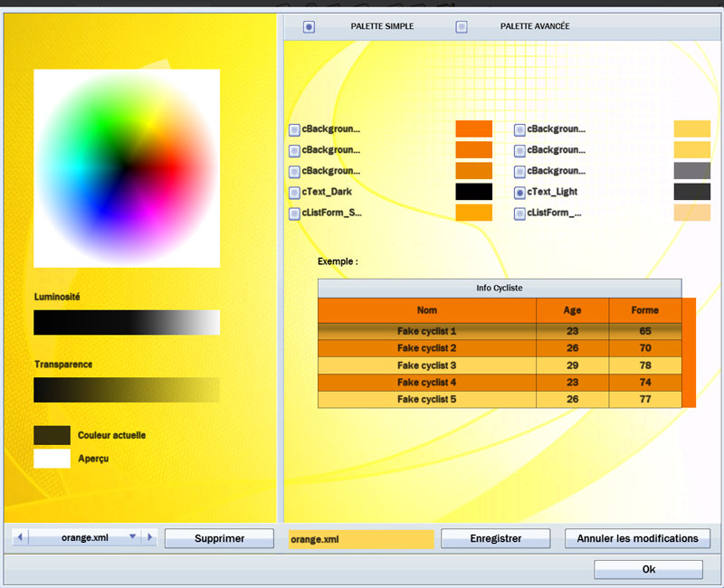The height and width of the screenshot is (588, 724).
Task: Select the cText_Dark radio button
Action: (x=295, y=193)
